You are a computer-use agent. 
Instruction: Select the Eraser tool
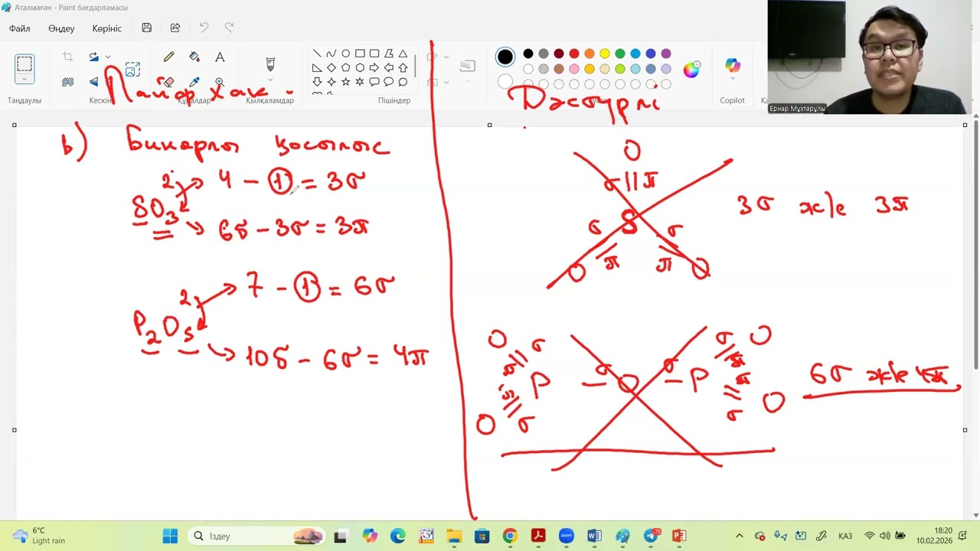tap(168, 82)
